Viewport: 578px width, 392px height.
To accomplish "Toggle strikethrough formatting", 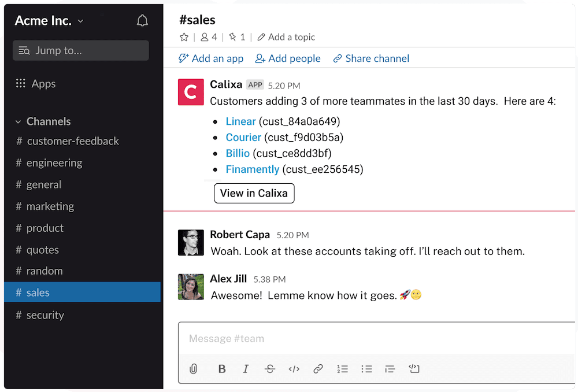I will (270, 369).
